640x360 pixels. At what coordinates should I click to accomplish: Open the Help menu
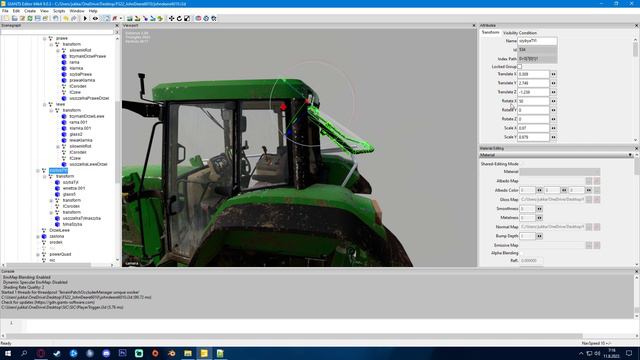[x=93, y=11]
